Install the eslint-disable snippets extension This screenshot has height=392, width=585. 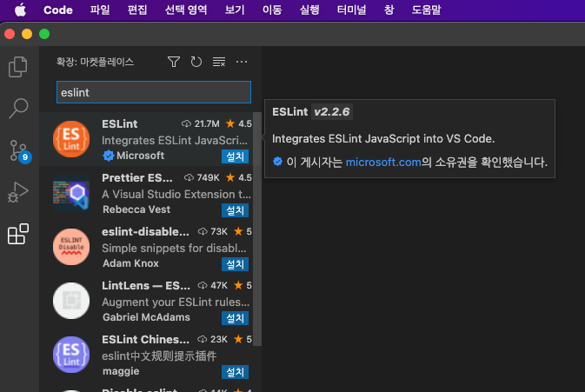pos(235,264)
